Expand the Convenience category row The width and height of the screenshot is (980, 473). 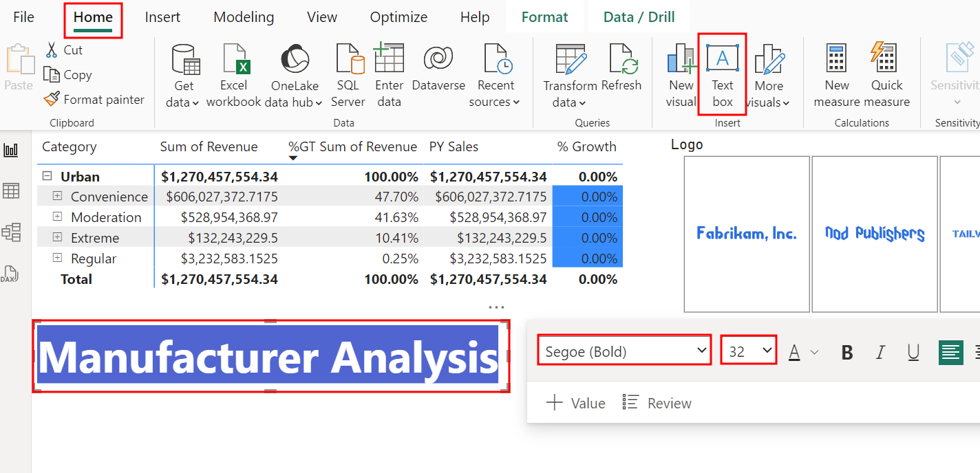[x=59, y=196]
